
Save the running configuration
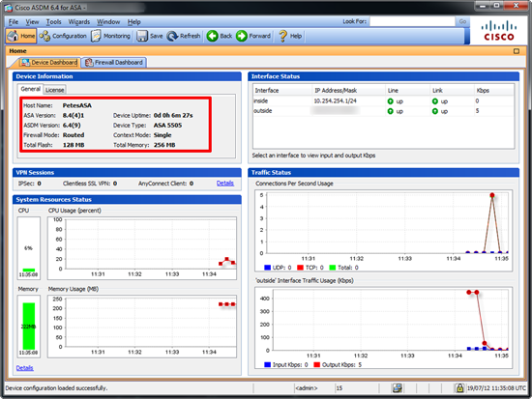point(150,36)
